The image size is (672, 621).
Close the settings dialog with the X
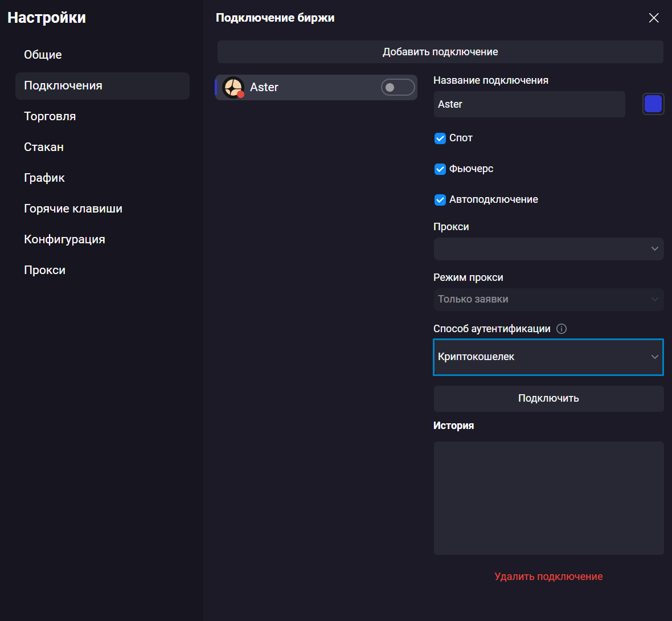[x=654, y=18]
